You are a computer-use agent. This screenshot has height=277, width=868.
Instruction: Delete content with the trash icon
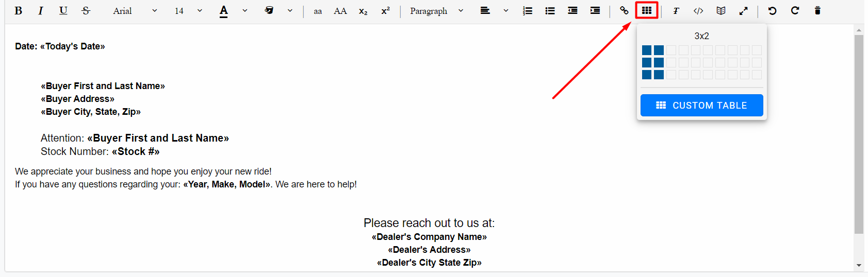(x=817, y=11)
